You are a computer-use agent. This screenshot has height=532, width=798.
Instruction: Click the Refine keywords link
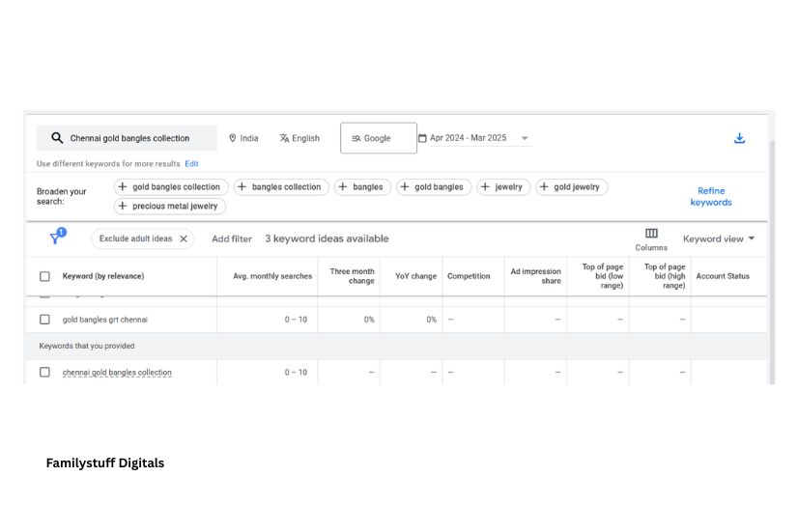(x=710, y=196)
